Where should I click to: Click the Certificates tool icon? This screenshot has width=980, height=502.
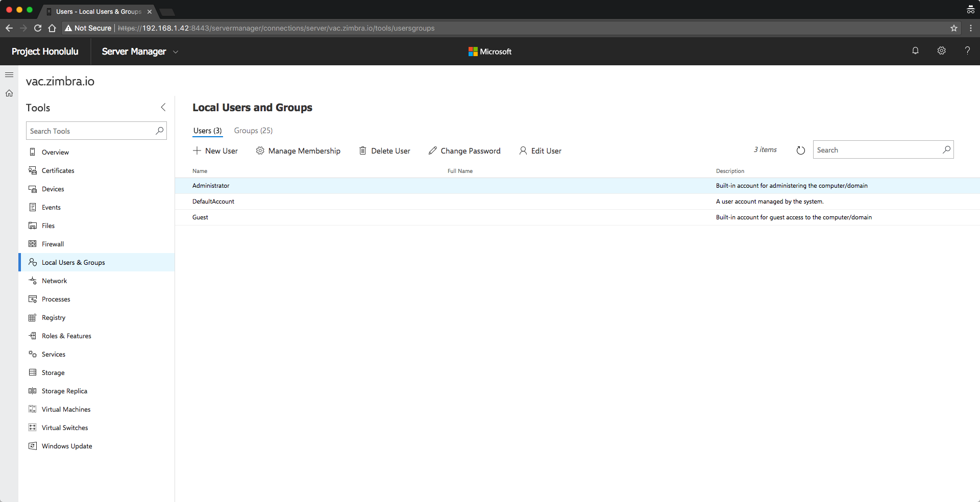point(33,170)
